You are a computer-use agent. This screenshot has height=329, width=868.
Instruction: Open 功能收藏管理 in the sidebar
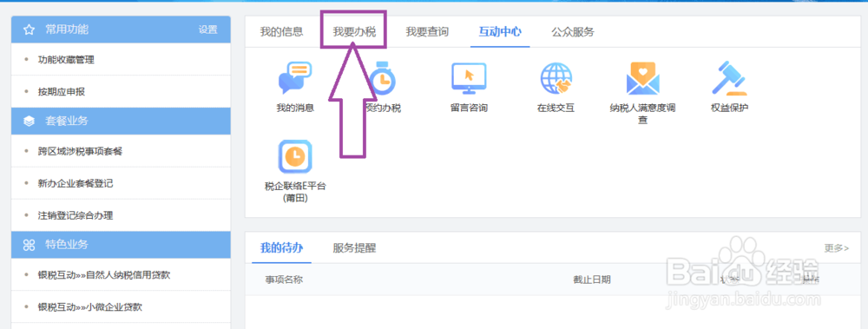click(121, 60)
